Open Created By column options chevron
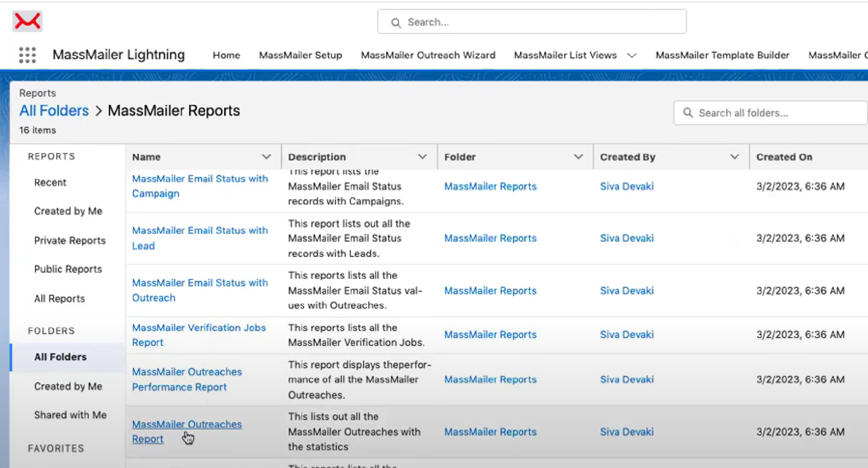The image size is (868, 468). (x=734, y=156)
